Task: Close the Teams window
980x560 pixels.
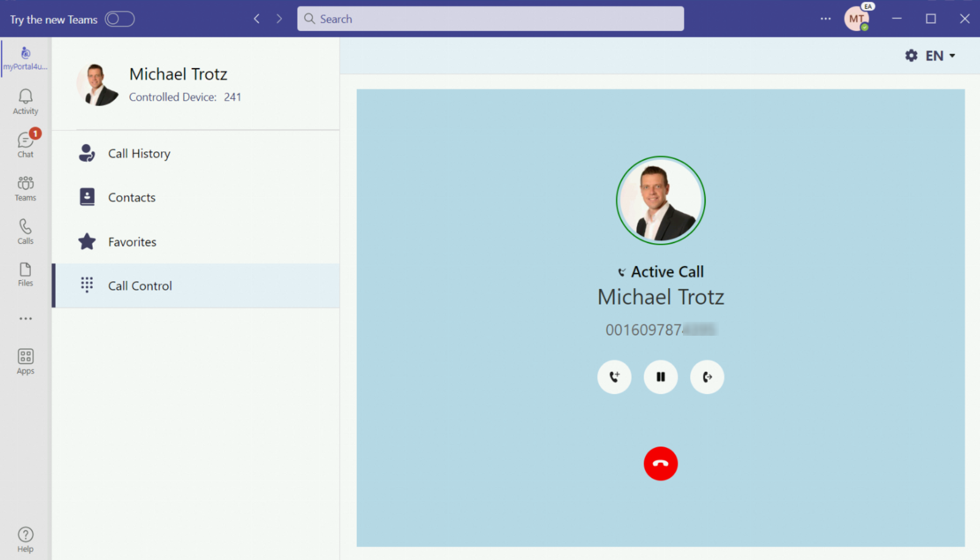Action: [965, 19]
